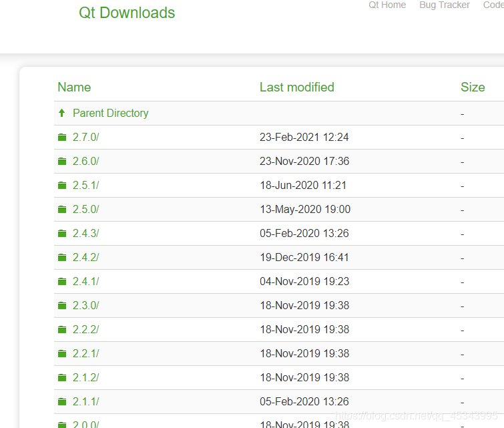
Task: Click the folder icon beside 2.1.1/
Action: tap(62, 401)
